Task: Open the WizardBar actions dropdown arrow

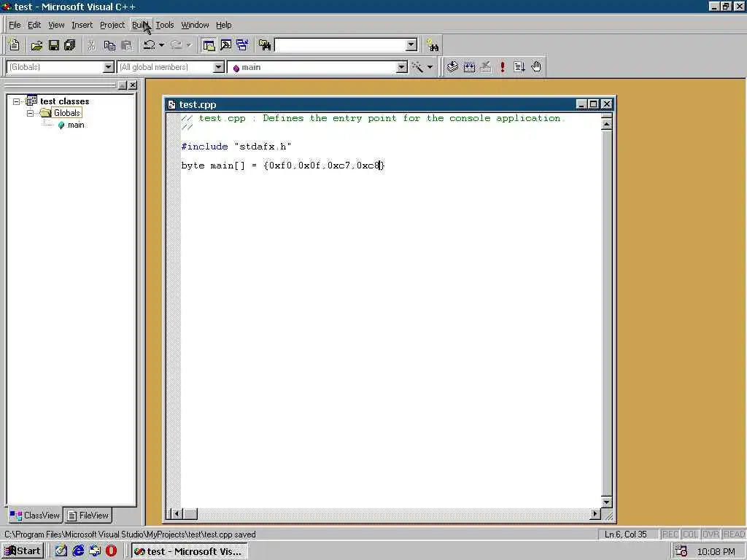Action: (430, 67)
